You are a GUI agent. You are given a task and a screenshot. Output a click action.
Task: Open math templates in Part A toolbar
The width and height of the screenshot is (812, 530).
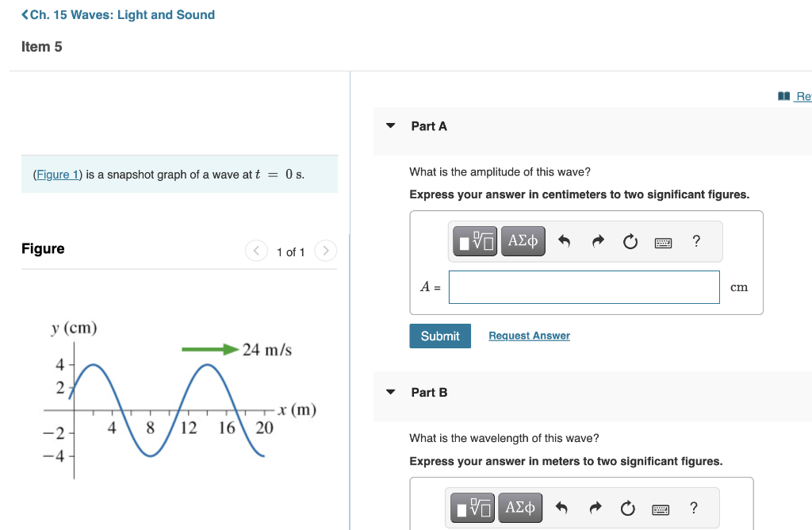(x=476, y=241)
